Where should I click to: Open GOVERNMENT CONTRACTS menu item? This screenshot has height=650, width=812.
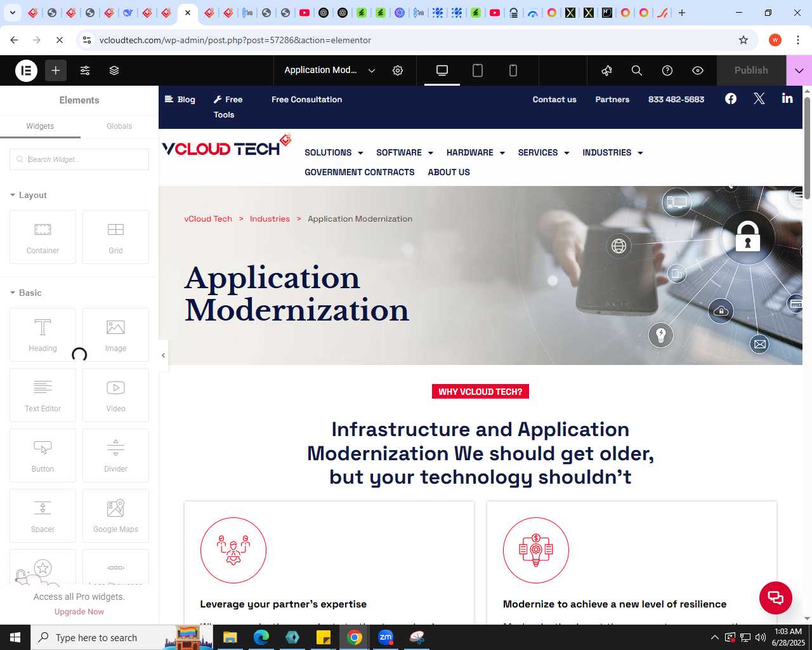(x=360, y=173)
